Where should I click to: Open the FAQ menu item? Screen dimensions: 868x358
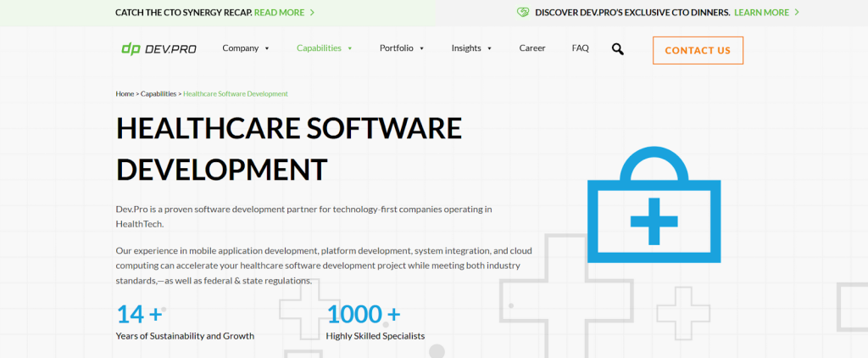[580, 48]
